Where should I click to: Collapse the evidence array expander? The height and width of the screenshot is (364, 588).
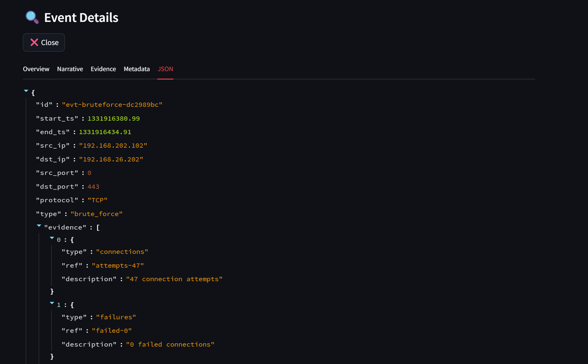click(x=39, y=226)
